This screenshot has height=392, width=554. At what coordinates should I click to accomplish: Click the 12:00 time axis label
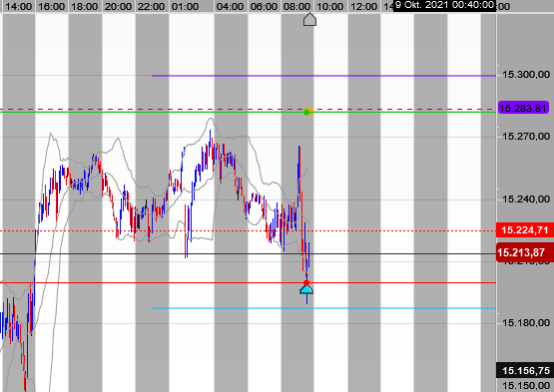[363, 6]
